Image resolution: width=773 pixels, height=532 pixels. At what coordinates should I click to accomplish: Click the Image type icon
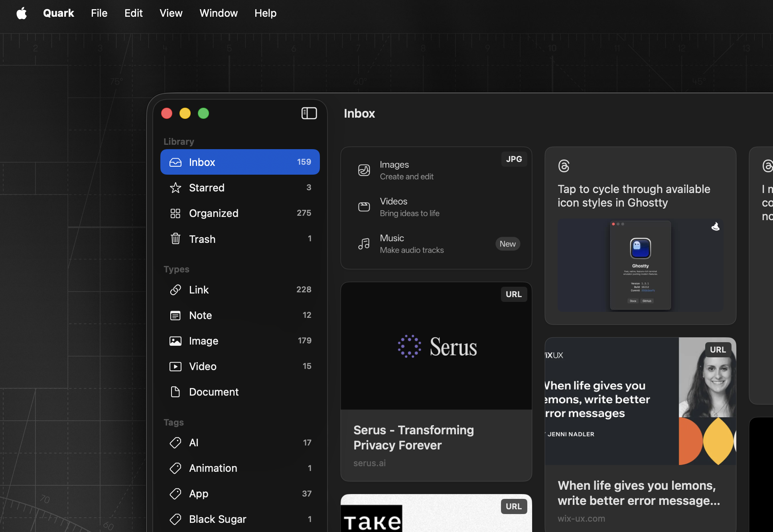click(176, 341)
